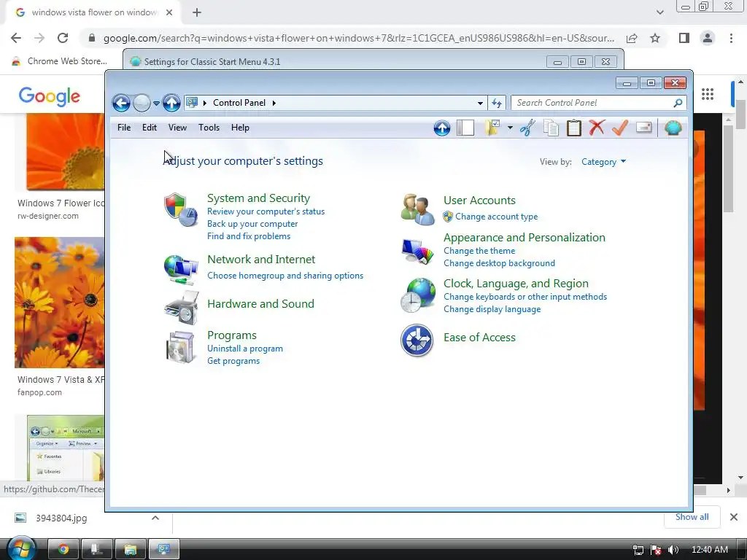
Task: Click the Forward arrow in Control Panel
Action: [x=142, y=103]
